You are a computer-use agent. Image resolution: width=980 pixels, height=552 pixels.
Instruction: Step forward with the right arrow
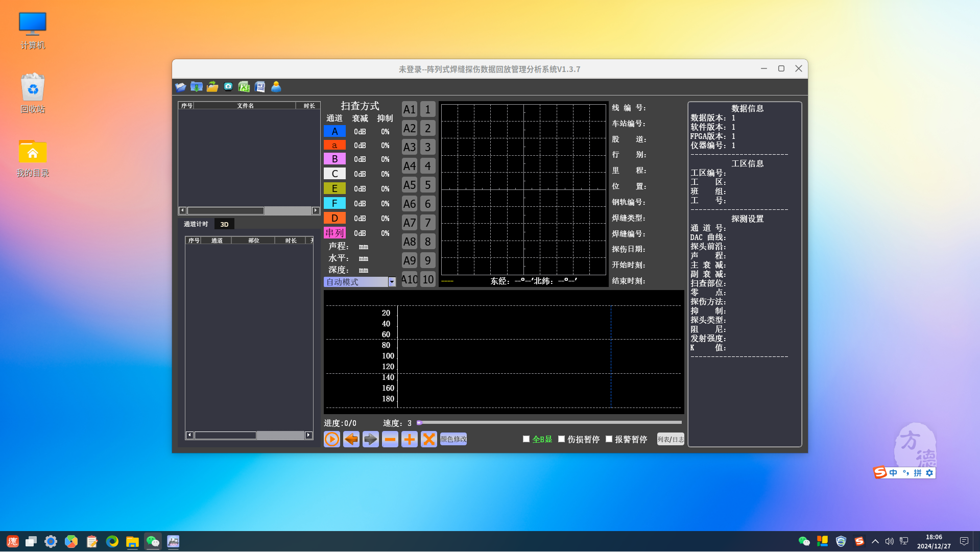pos(371,439)
